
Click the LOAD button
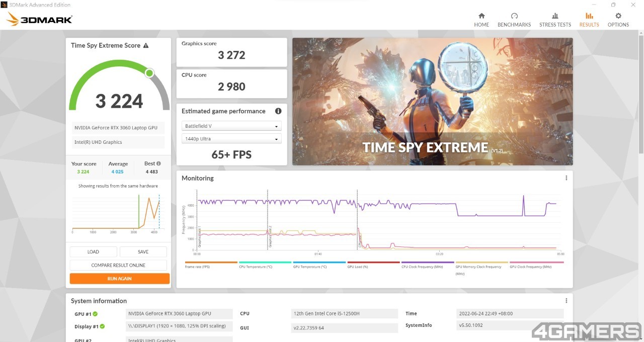[x=93, y=252]
